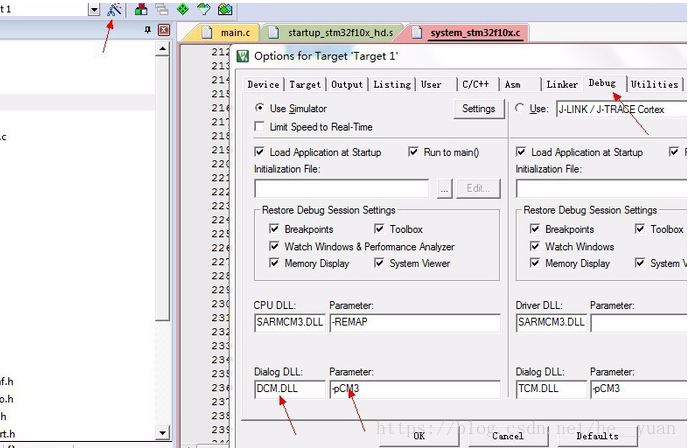Viewport: 694px width, 448px height.
Task: Click the green diamond Manage Run-Time Environment icon
Action: 182,9
